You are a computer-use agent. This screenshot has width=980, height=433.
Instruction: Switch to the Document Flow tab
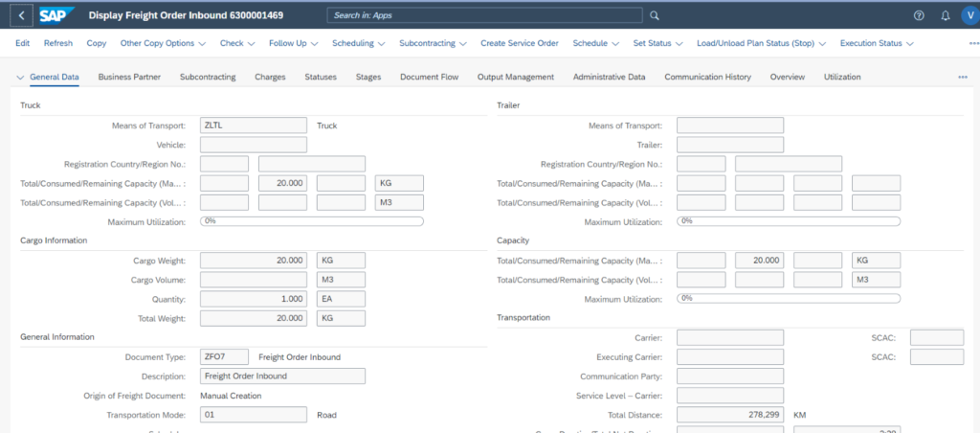tap(429, 77)
